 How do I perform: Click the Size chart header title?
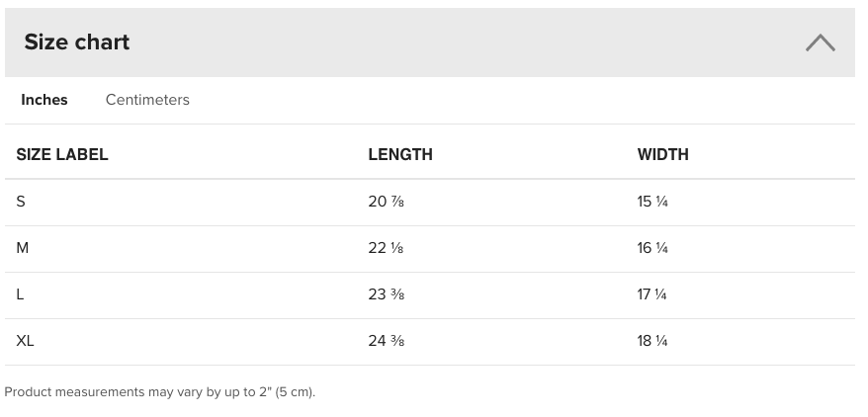click(x=76, y=42)
